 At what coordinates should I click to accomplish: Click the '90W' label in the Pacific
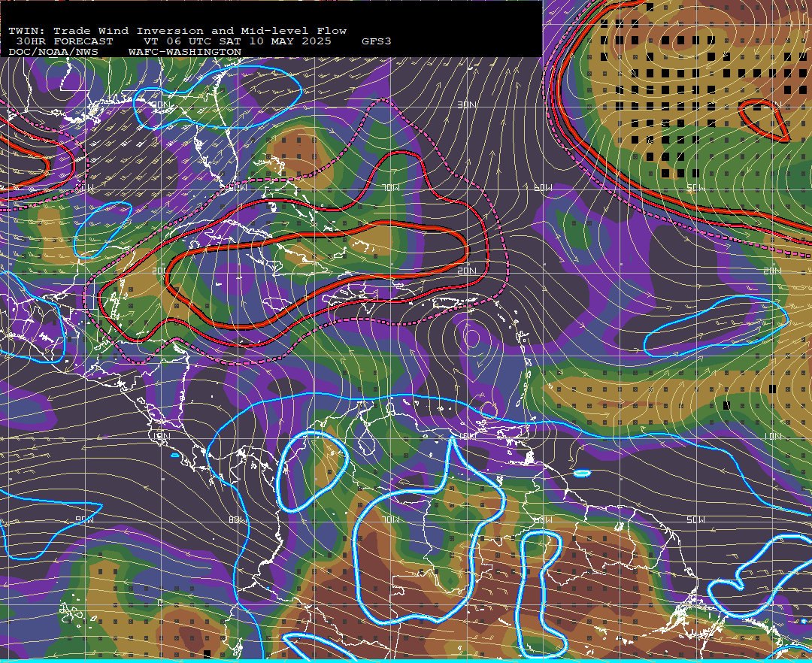85,519
